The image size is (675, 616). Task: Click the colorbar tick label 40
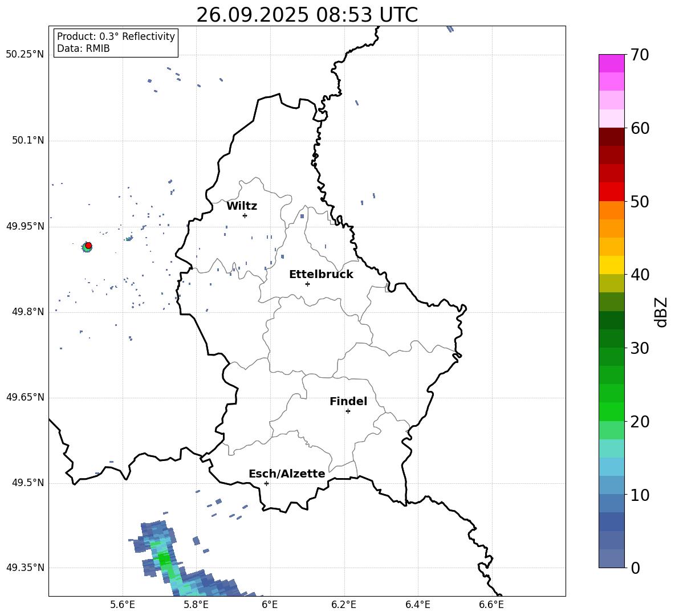tap(640, 275)
